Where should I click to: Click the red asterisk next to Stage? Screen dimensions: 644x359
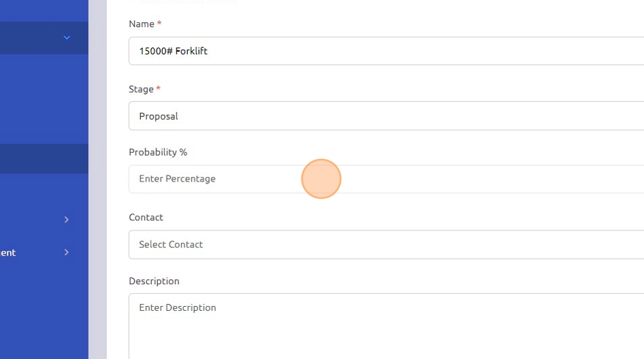click(159, 89)
